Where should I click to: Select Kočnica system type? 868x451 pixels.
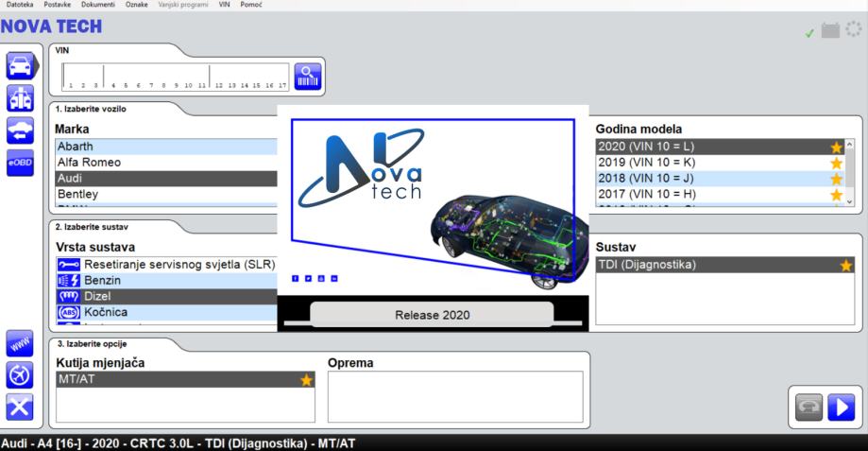point(166,313)
